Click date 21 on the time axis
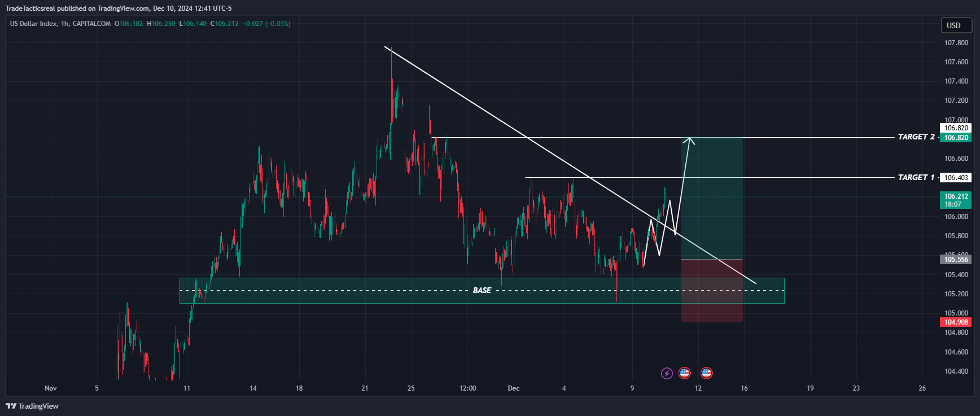Screen dimensions: 980x416 tap(365, 388)
